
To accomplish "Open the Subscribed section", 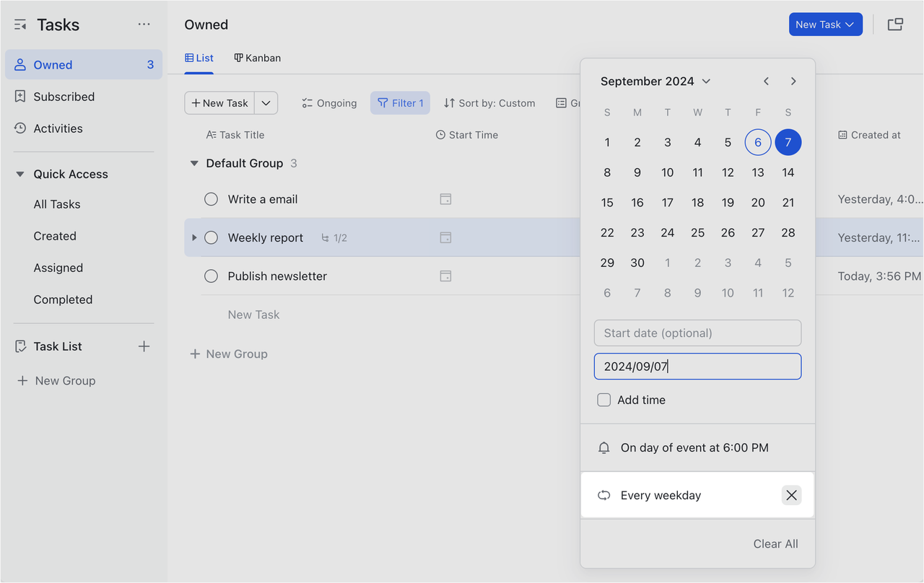I will coord(64,96).
